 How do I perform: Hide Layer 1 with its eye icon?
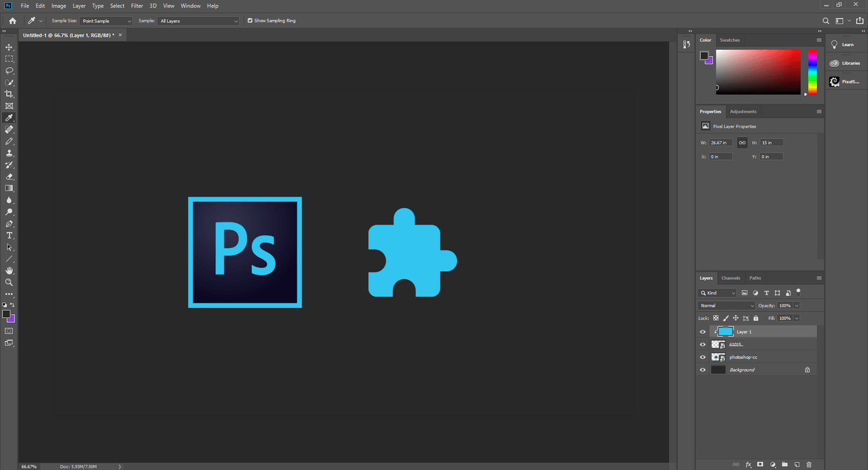(703, 332)
